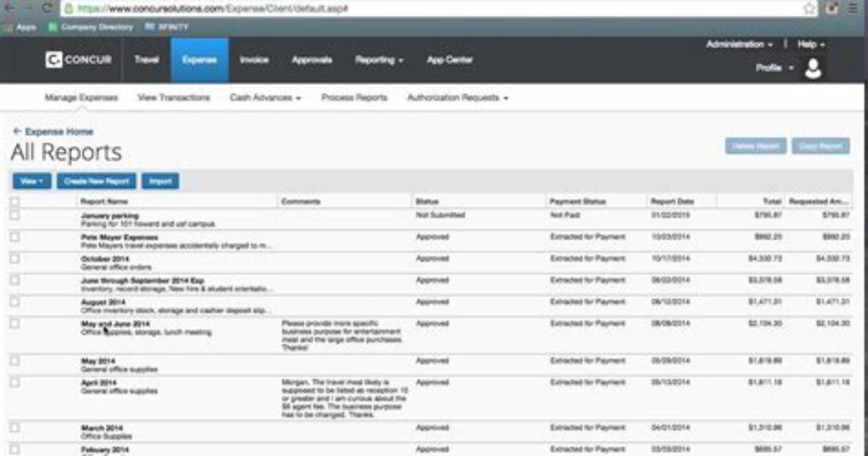Check the April 2014 report checkbox
868x456 pixels.
(15, 382)
